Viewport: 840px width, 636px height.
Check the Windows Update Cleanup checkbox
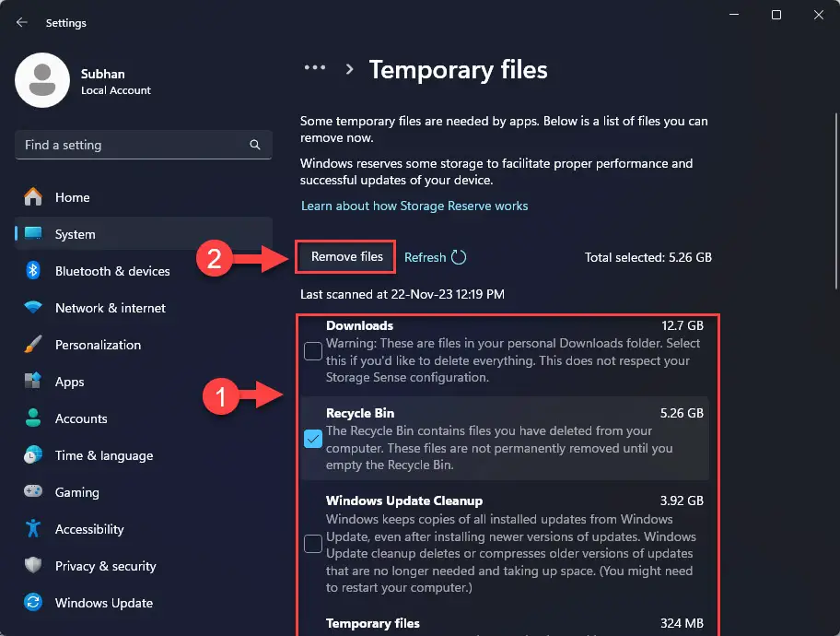[313, 544]
